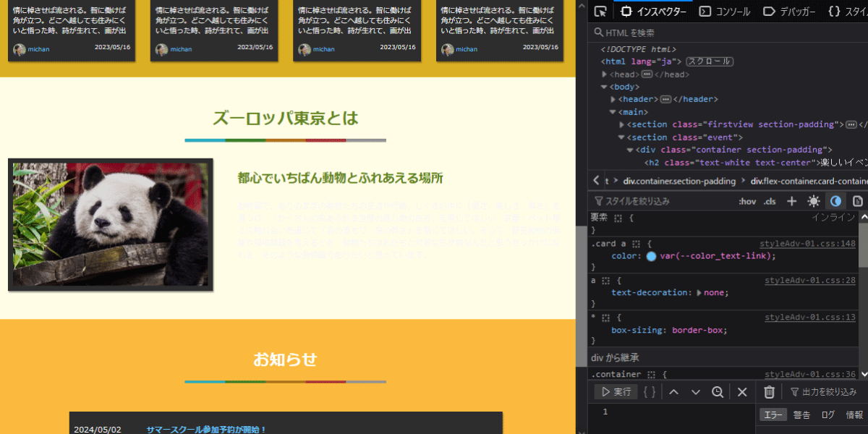Click the rules panel vertical scrollbar thumb
This screenshot has height=434, width=868.
863,246
